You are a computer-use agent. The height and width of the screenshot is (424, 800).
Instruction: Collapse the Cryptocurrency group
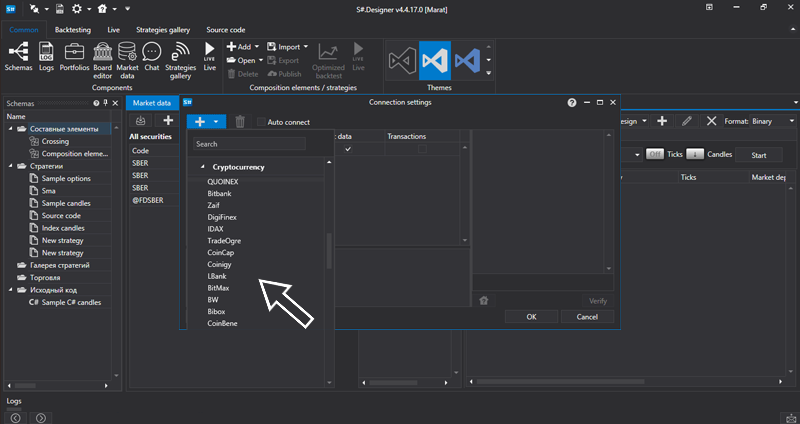202,167
